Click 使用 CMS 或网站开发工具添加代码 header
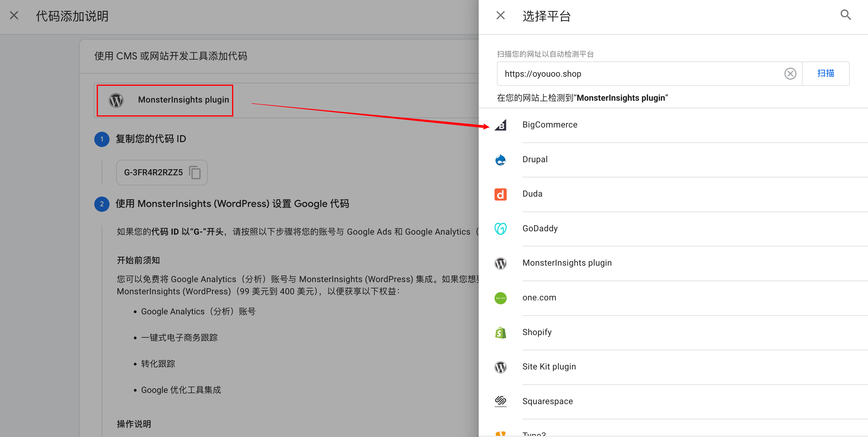The image size is (868, 437). 171,56
